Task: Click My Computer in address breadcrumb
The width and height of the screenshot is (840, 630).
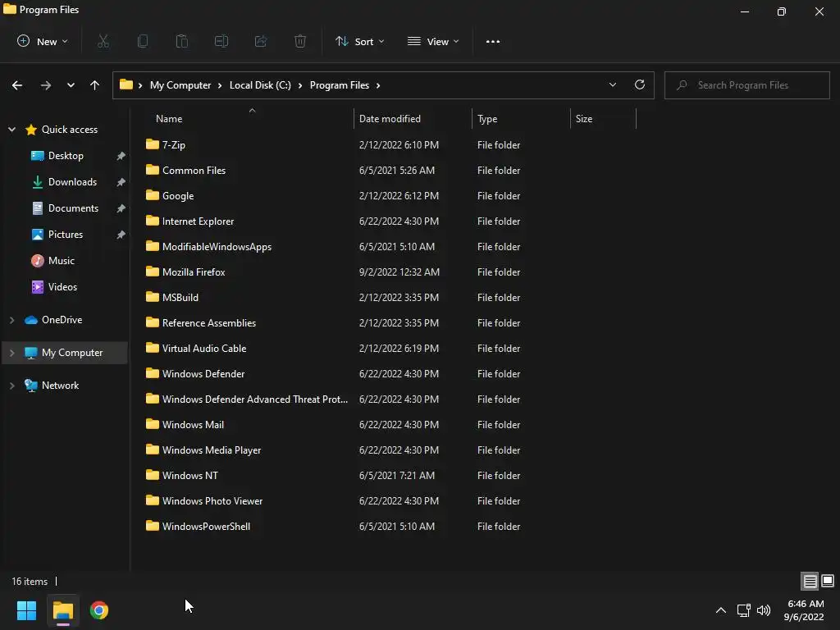Action: click(x=180, y=85)
